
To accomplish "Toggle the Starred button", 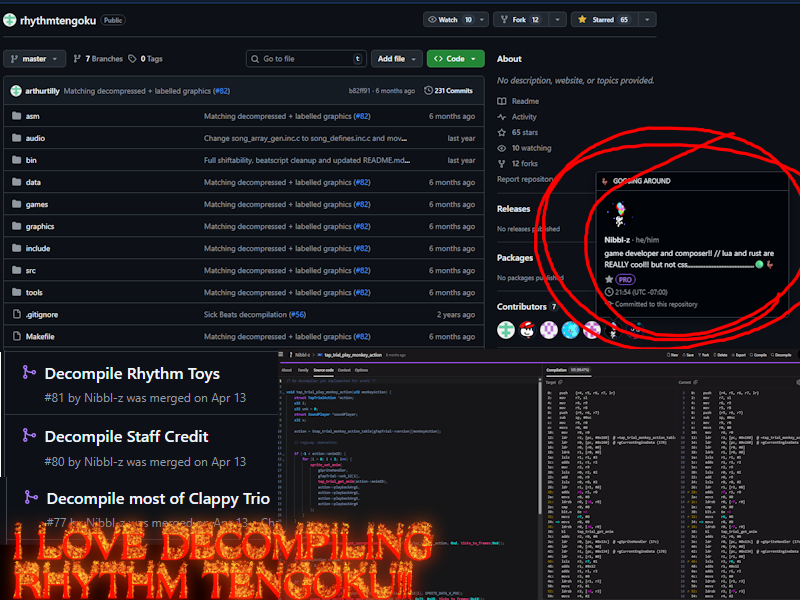I will click(x=606, y=19).
